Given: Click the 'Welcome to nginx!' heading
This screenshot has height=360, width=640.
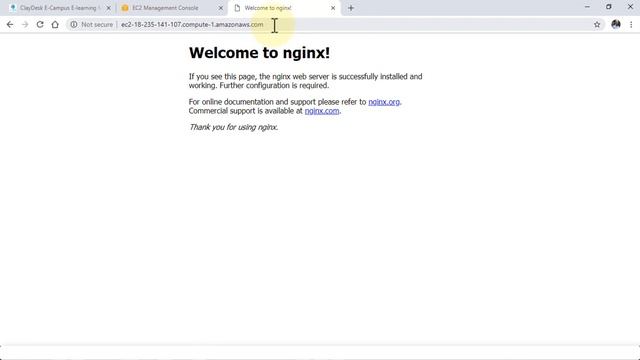Looking at the screenshot, I should point(259,53).
